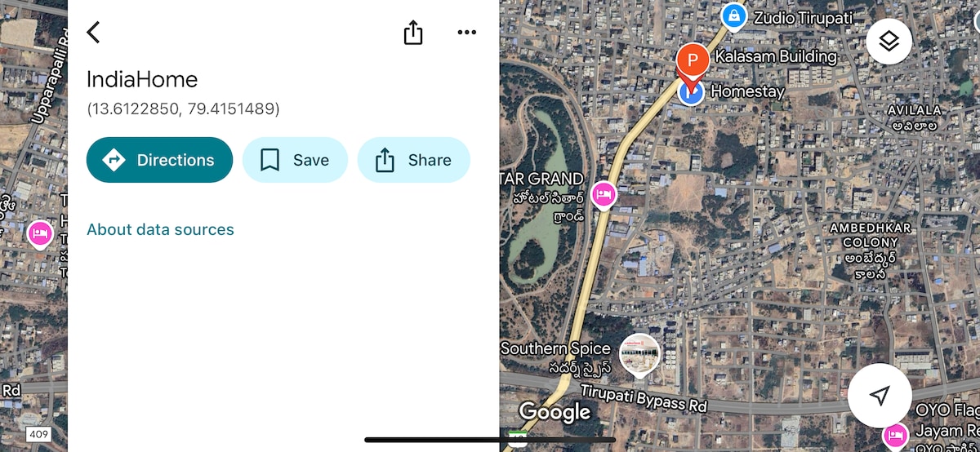Tap the OYO hotel marker bottom right
This screenshot has height=452, width=980.
coord(895,435)
